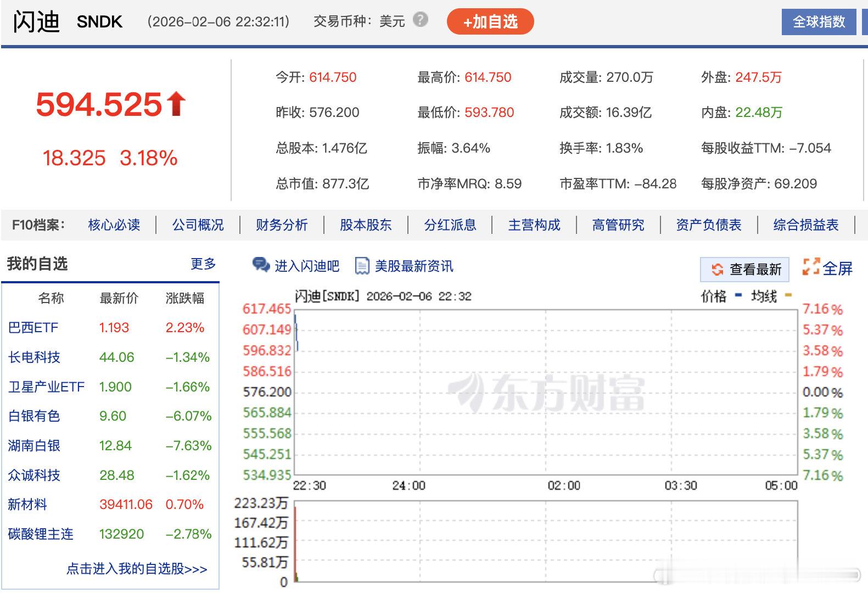The image size is (868, 593).
Task: Open 核心必读 in F10档案
Action: point(114,225)
